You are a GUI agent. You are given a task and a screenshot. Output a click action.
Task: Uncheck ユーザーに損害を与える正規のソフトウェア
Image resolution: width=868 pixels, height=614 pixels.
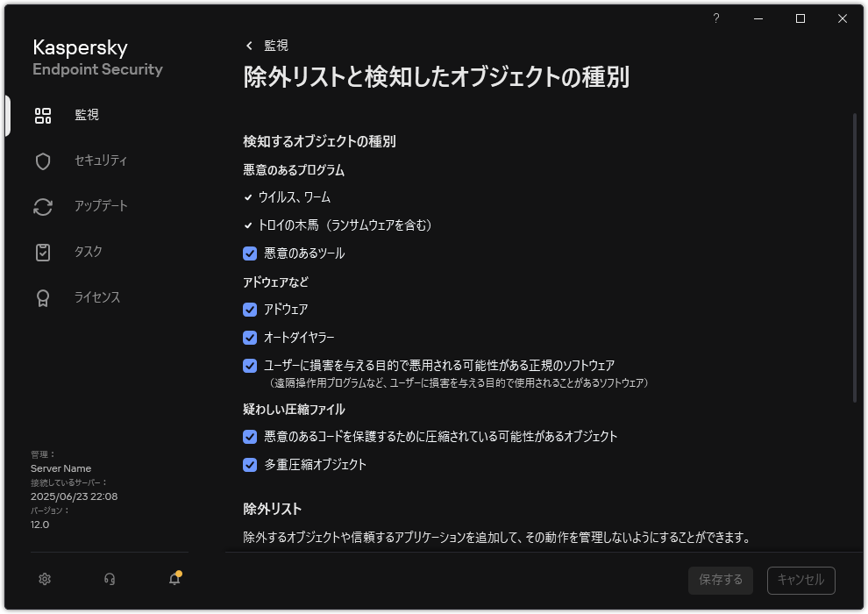pos(250,365)
